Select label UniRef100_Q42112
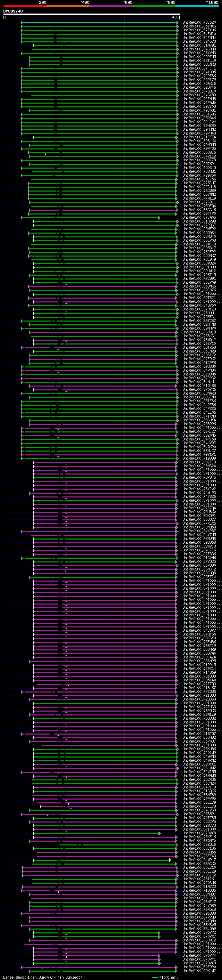Viewport: 222px width, 980px height. [199, 156]
